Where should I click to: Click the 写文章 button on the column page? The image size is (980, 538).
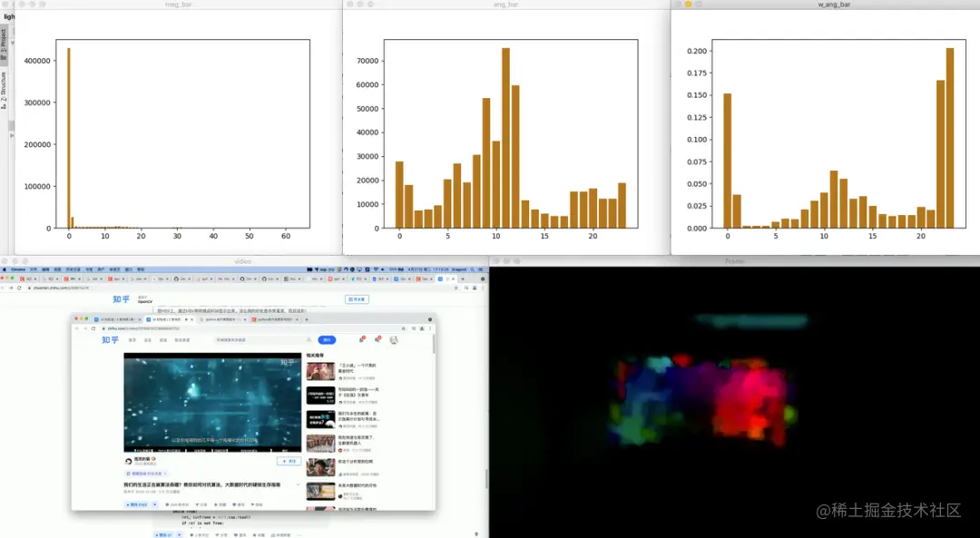pyautogui.click(x=357, y=299)
